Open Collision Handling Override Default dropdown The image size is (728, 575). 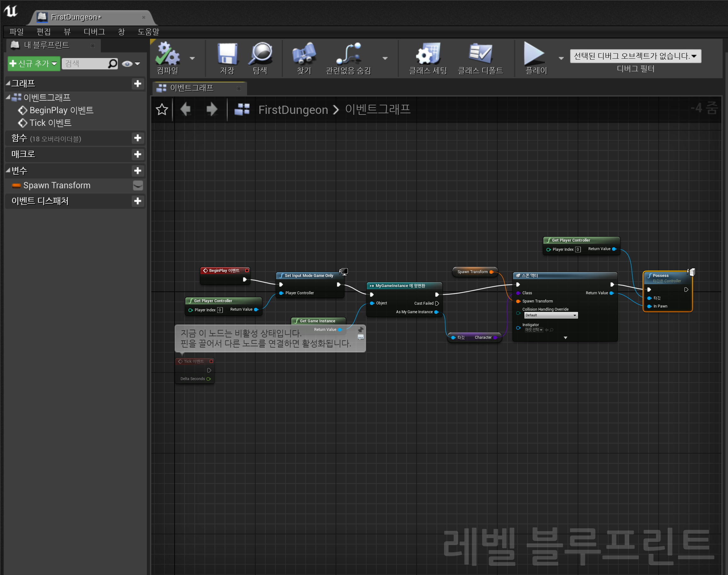(551, 315)
